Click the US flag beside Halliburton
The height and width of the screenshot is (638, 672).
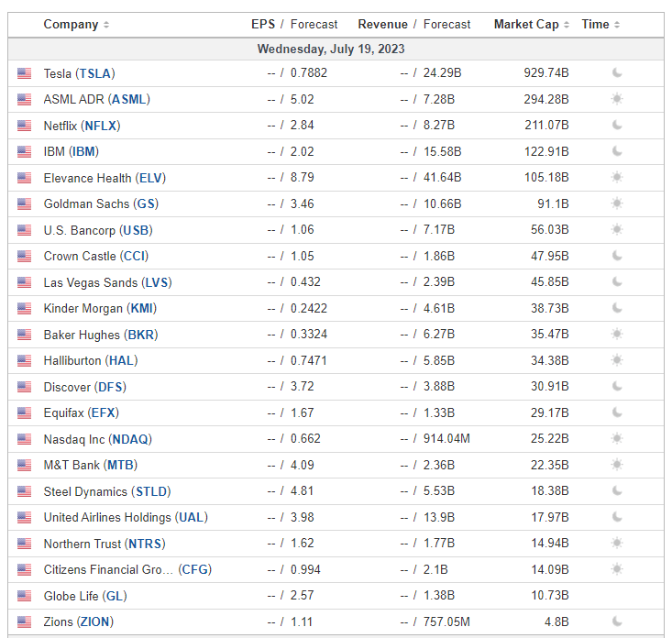point(25,360)
